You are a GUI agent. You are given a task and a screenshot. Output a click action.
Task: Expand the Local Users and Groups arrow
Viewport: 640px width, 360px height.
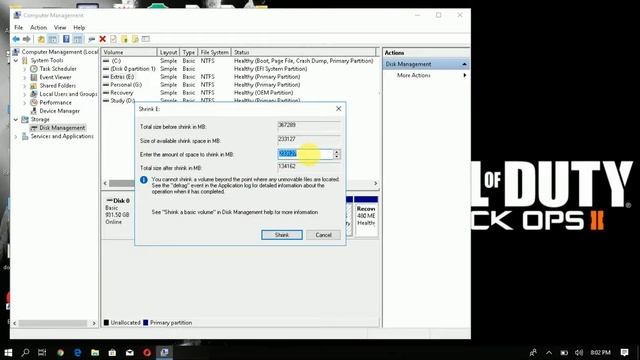pyautogui.click(x=24, y=94)
